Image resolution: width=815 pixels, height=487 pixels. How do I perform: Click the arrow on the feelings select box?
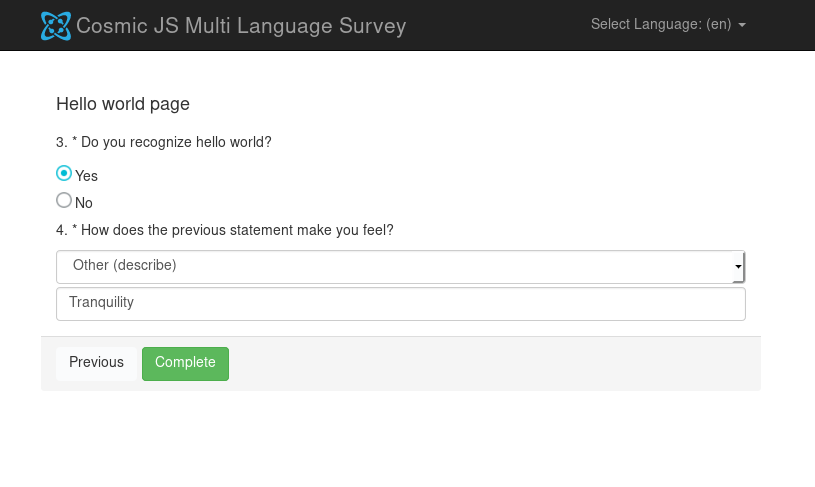click(x=738, y=267)
